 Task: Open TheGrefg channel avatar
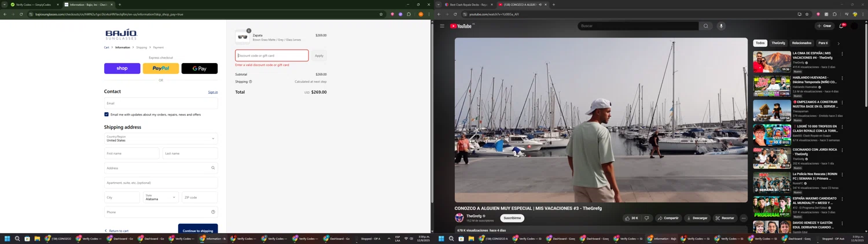point(459,218)
